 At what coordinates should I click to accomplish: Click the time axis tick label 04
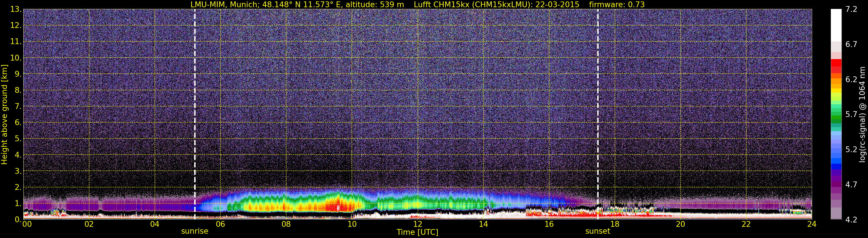point(155,224)
